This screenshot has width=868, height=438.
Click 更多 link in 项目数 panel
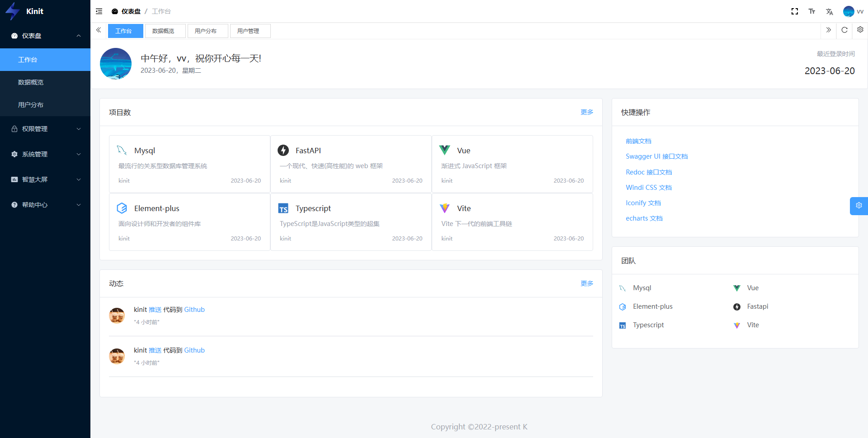(587, 112)
